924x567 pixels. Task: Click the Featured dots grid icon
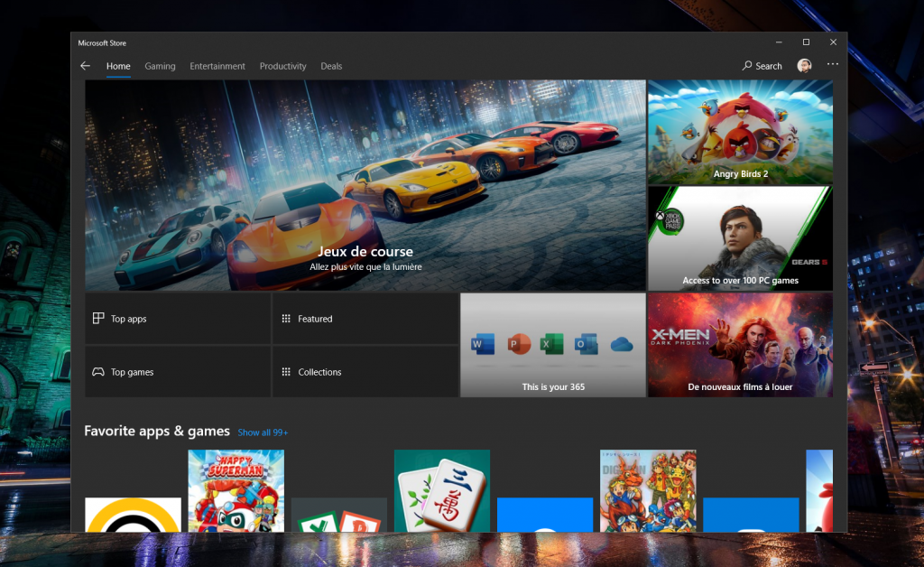[286, 319]
